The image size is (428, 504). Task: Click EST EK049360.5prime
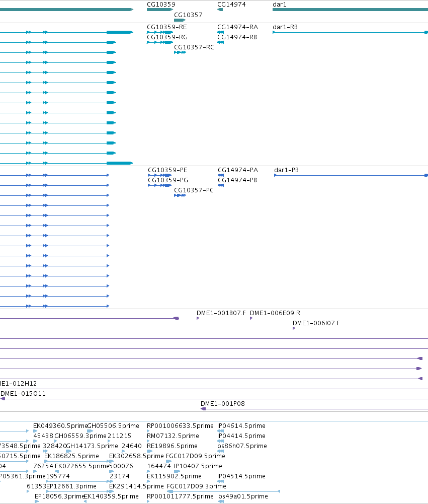(x=60, y=426)
